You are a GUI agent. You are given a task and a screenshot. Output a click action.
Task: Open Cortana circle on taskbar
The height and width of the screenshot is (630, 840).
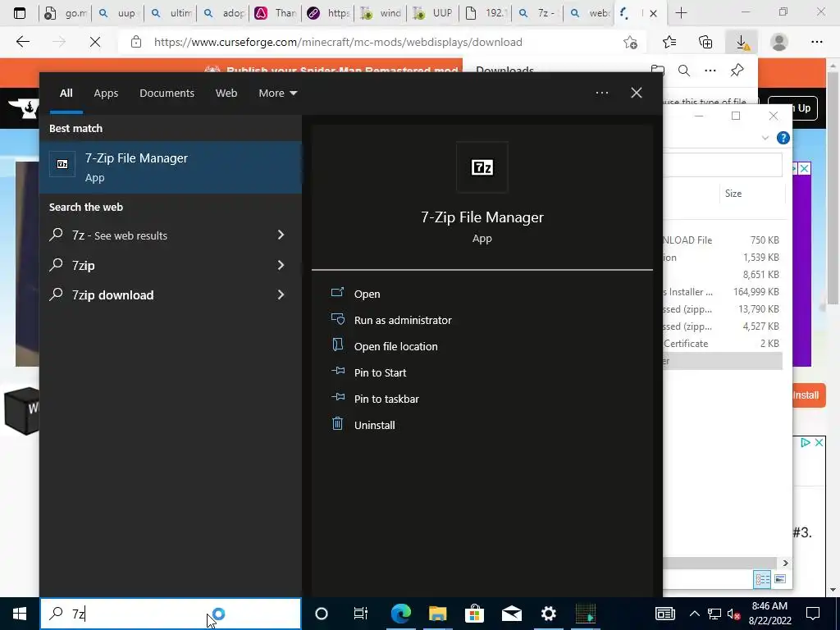point(321,614)
